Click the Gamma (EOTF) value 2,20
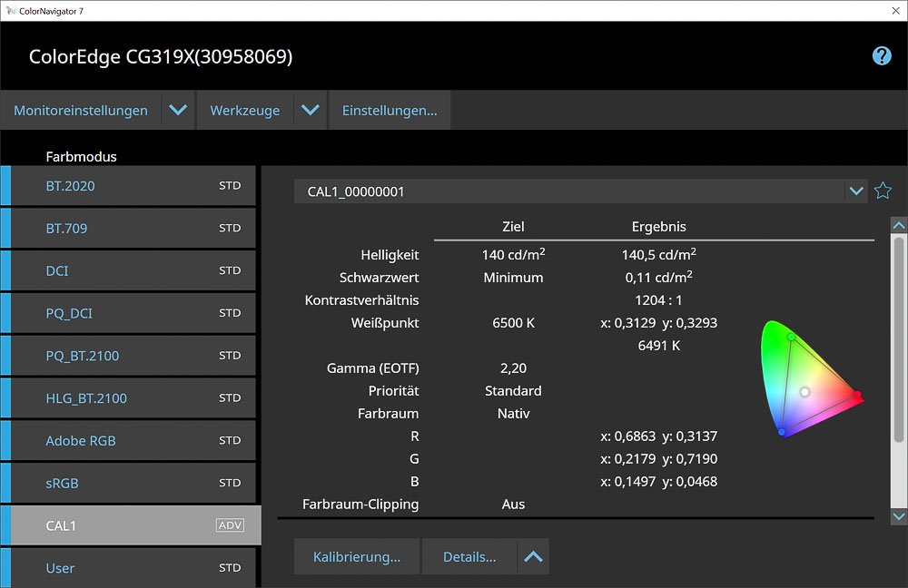The height and width of the screenshot is (588, 908). pos(514,368)
